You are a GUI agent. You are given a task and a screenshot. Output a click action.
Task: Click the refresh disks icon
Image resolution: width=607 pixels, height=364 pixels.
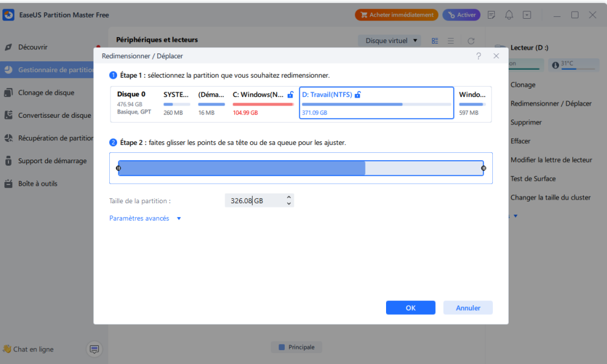coord(471,41)
